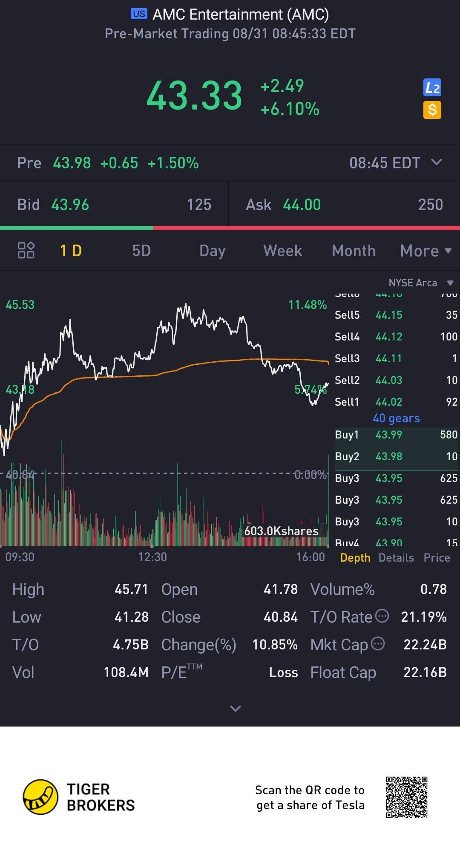This screenshot has width=460, height=868.
Task: Switch to the Month chart tab
Action: [x=354, y=251]
